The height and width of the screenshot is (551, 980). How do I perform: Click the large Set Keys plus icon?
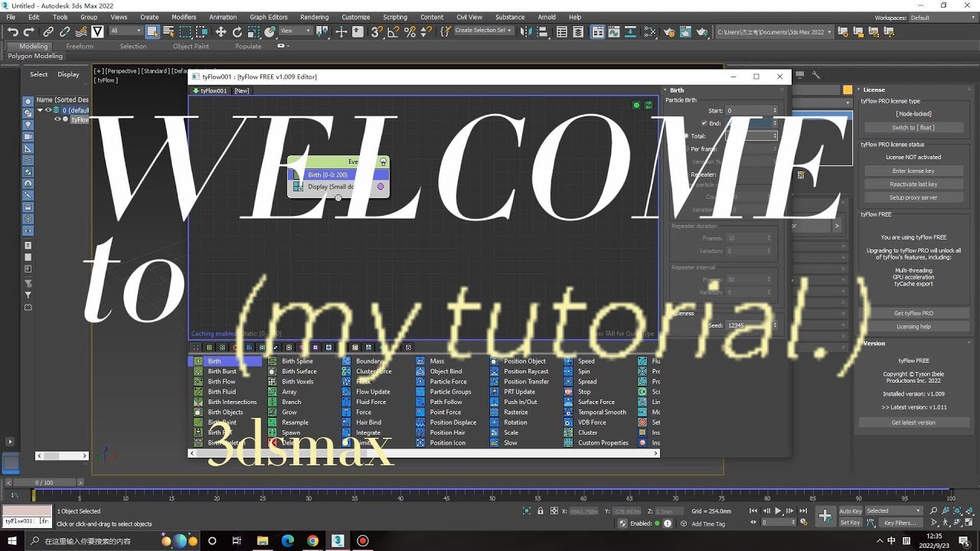pyautogui.click(x=825, y=517)
